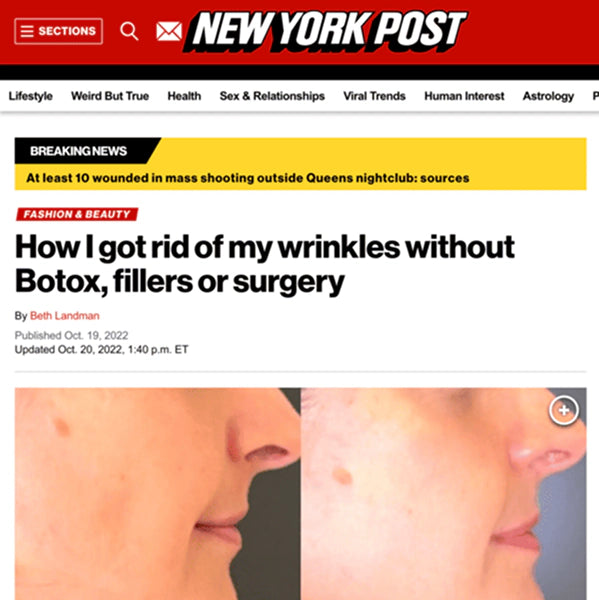The width and height of the screenshot is (599, 600).
Task: Click the Breaking News label
Action: [78, 151]
